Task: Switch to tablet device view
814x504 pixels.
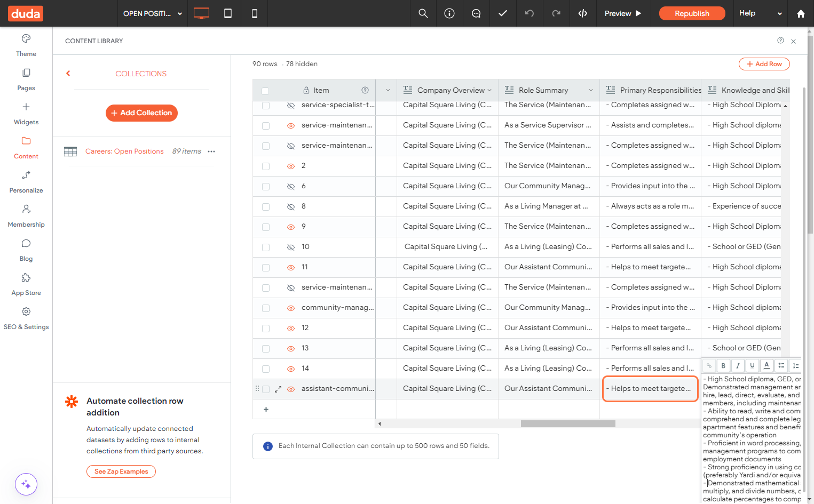Action: (x=228, y=13)
